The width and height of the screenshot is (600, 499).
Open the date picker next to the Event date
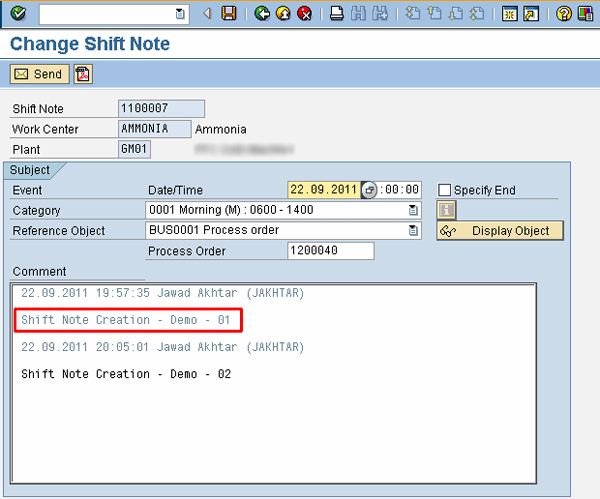coord(369,190)
